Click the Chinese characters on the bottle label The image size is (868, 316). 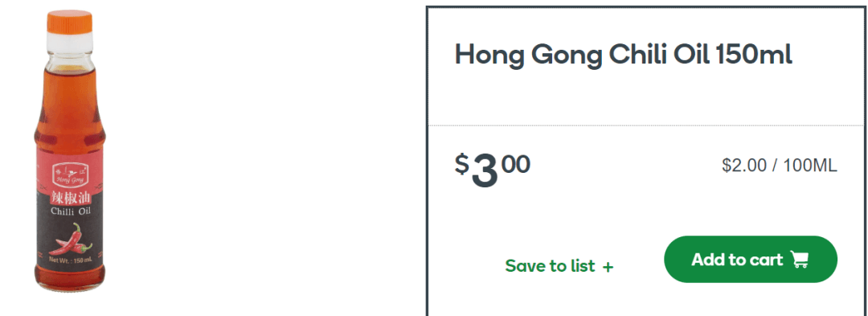pyautogui.click(x=70, y=198)
